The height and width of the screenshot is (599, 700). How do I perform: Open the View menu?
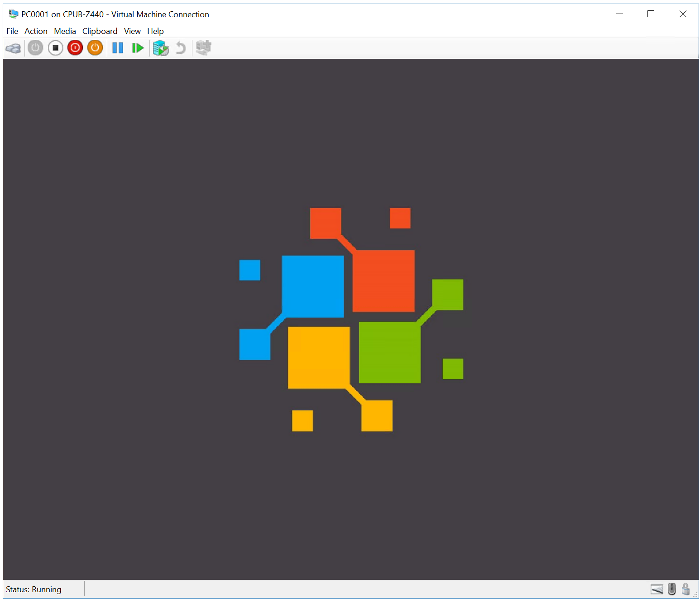(132, 31)
